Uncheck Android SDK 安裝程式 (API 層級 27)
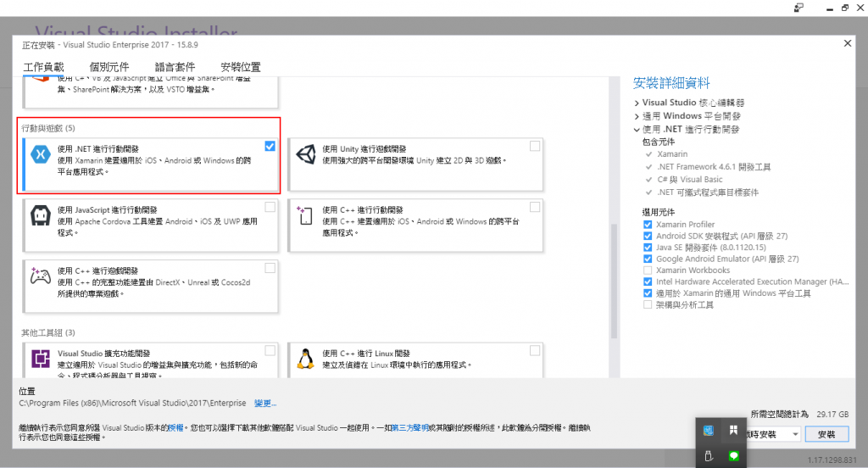868x468 pixels. pos(647,236)
